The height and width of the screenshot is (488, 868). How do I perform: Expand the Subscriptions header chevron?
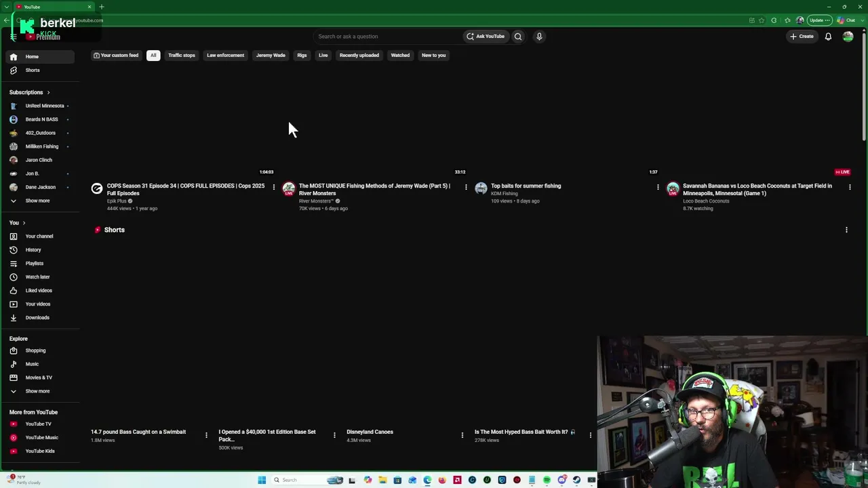click(48, 93)
